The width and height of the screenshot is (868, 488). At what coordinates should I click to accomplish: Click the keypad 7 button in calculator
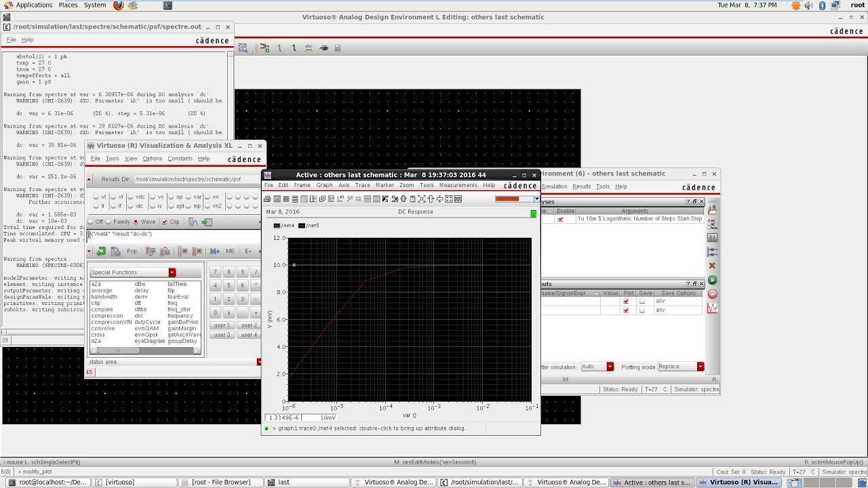(216, 272)
